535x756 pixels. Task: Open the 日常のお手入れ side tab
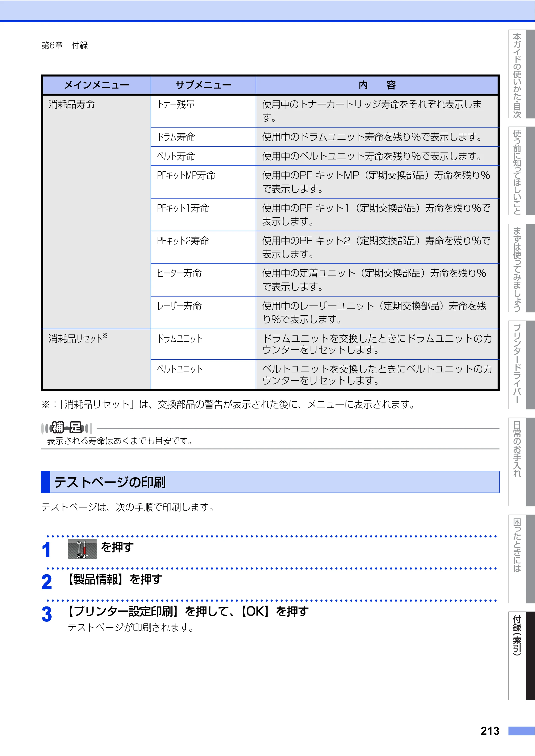pos(521,462)
